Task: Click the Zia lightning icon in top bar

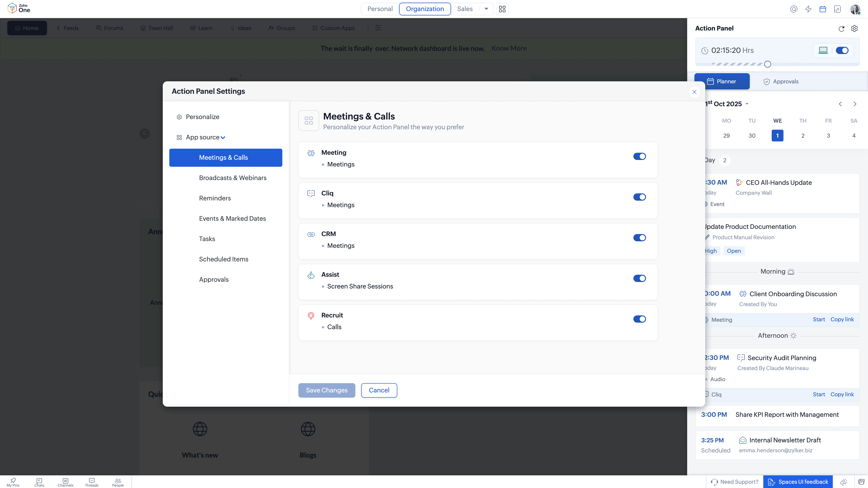Action: [808, 9]
